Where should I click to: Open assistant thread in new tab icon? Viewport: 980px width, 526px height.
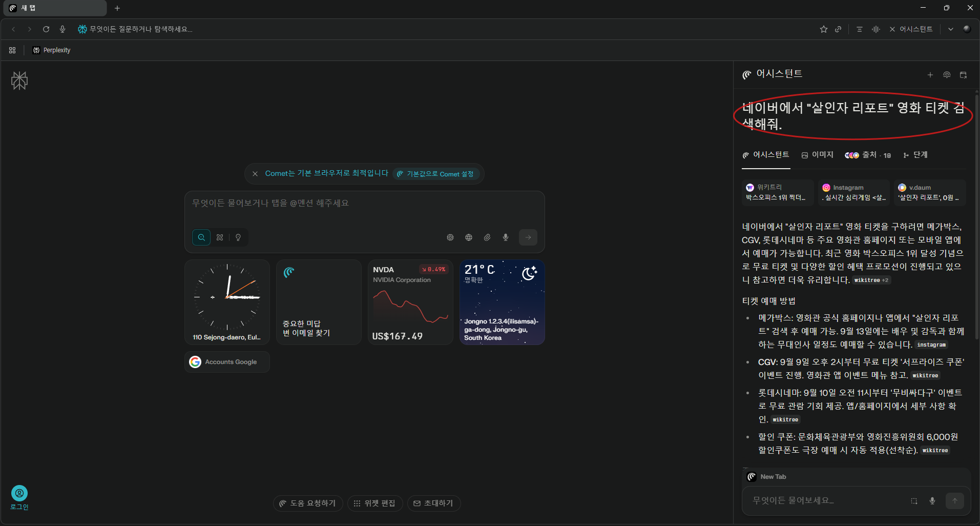pos(963,75)
